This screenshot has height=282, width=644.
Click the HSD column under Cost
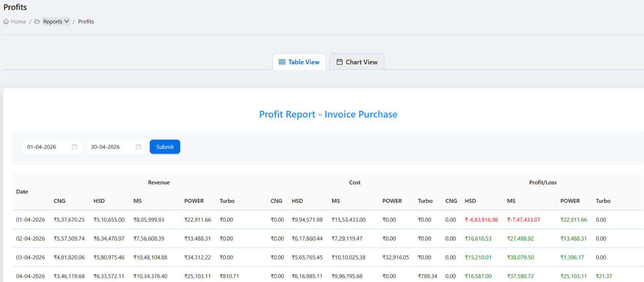[297, 201]
